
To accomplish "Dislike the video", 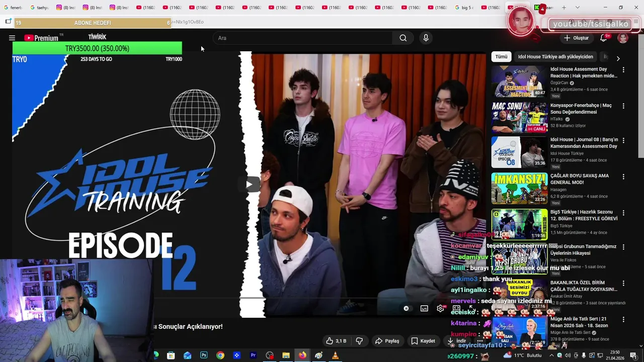I will [x=359, y=341].
